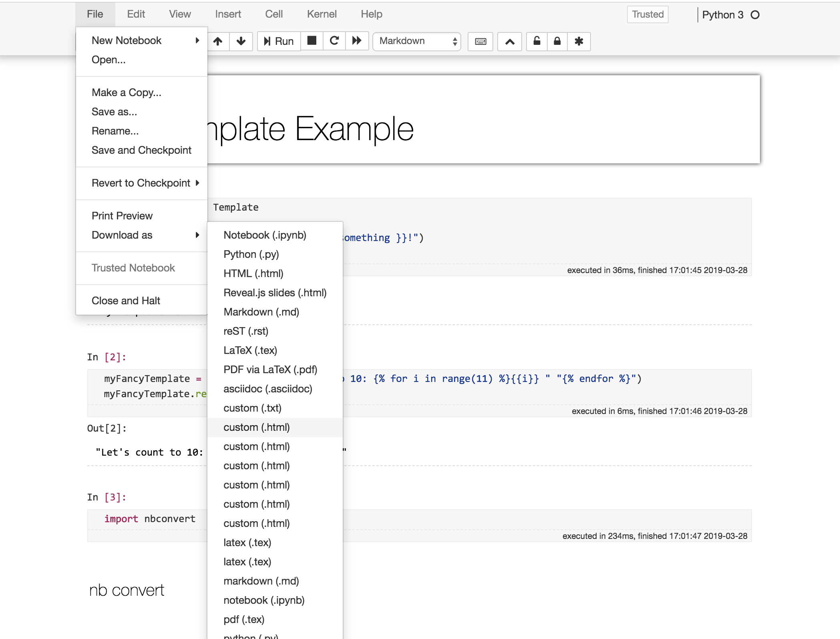Click the asterisk toolbar icon

pyautogui.click(x=579, y=41)
